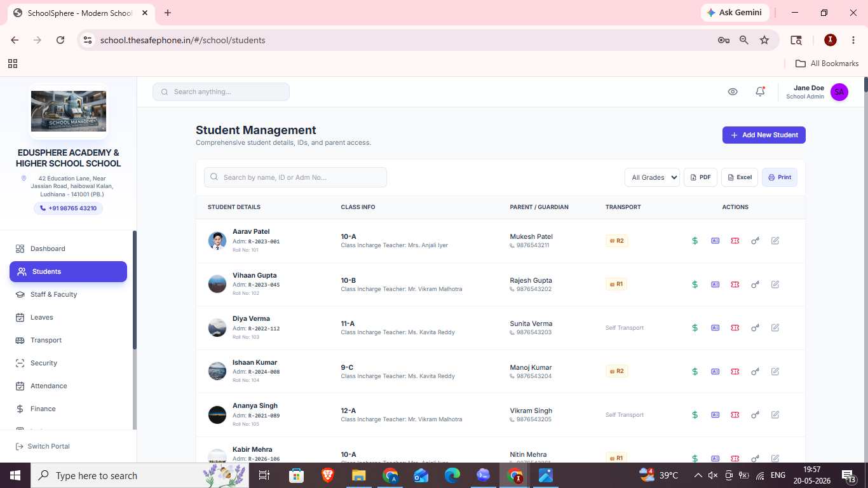The width and height of the screenshot is (868, 488).
Task: Open Finance in the sidebar
Action: (68, 409)
